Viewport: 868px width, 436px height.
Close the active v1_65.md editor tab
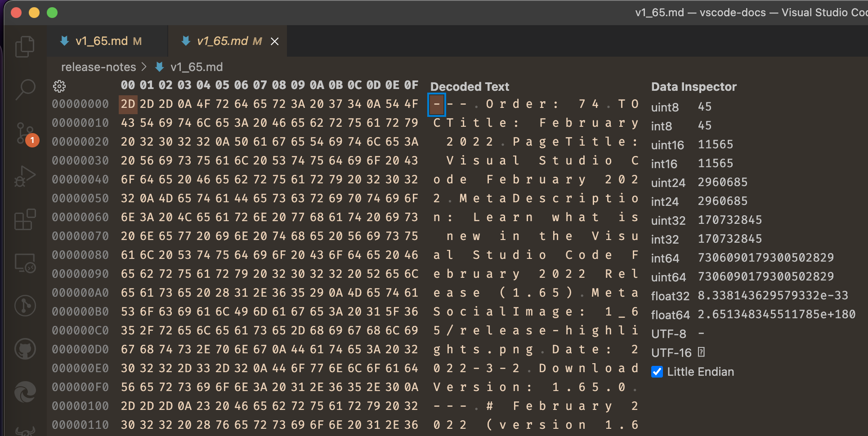coord(275,41)
